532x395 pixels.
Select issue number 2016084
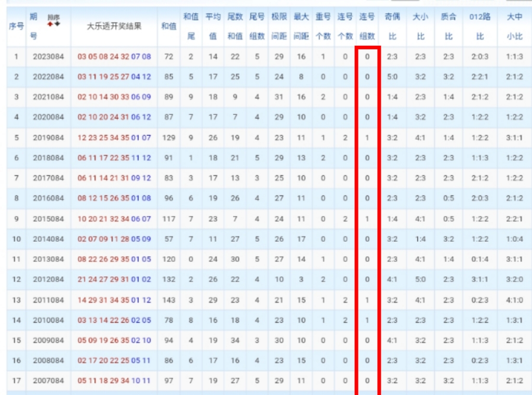[x=48, y=198]
